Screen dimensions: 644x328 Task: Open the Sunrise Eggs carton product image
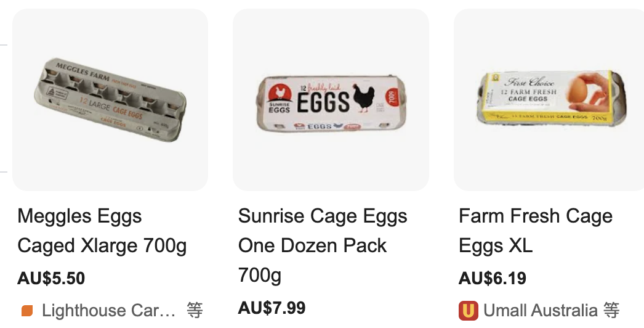click(331, 100)
